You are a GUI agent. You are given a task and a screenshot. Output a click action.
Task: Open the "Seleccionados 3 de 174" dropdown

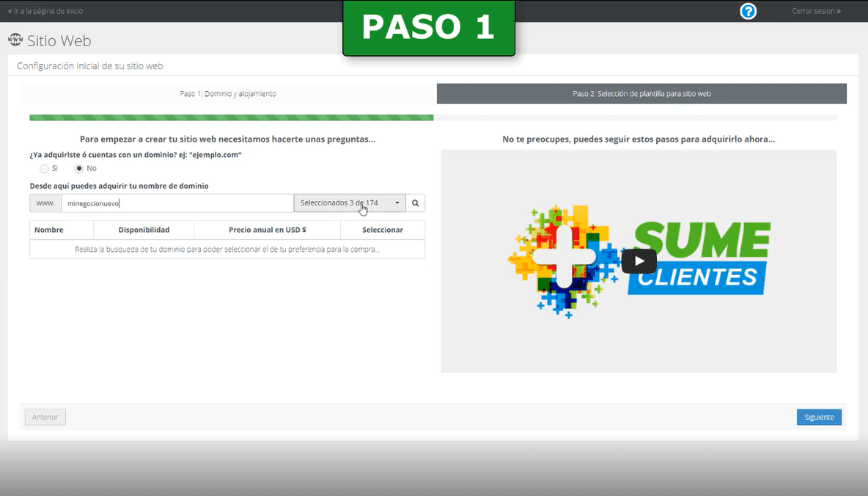tap(350, 203)
